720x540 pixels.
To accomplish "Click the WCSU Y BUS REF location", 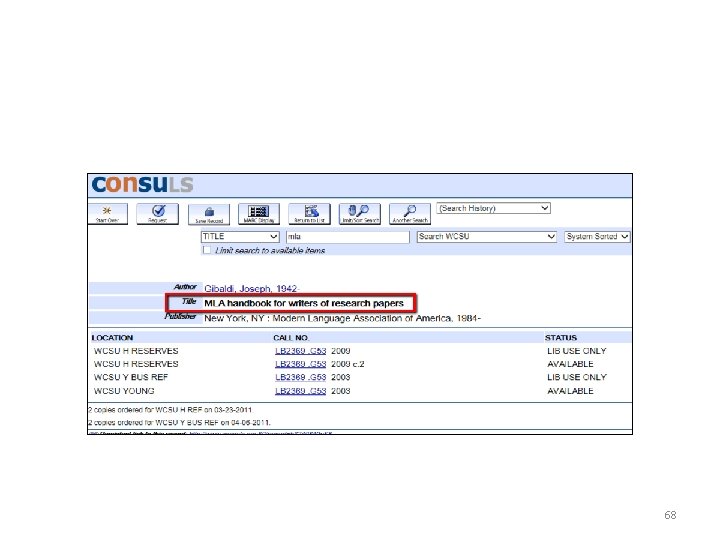I will coord(131,377).
